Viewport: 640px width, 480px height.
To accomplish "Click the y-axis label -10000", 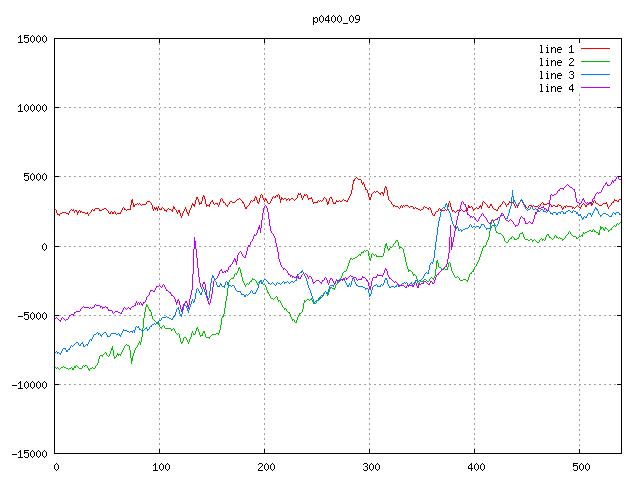I will (x=29, y=385).
